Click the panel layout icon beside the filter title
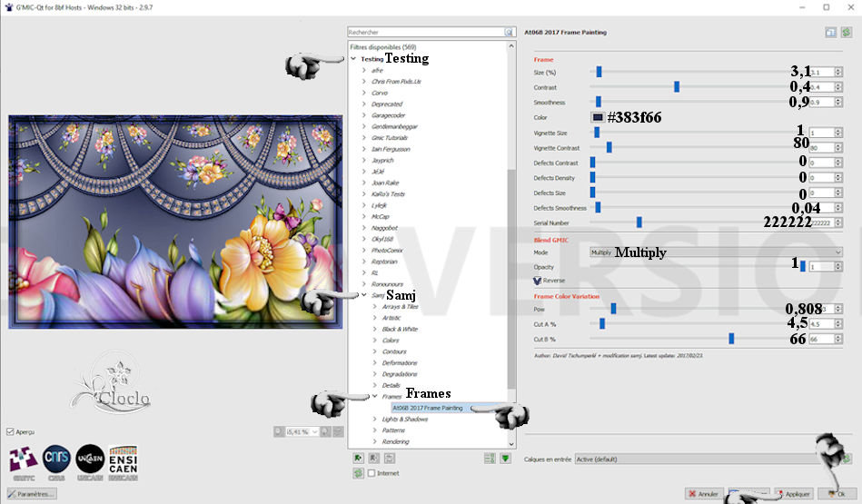The height and width of the screenshot is (504, 862). click(830, 32)
